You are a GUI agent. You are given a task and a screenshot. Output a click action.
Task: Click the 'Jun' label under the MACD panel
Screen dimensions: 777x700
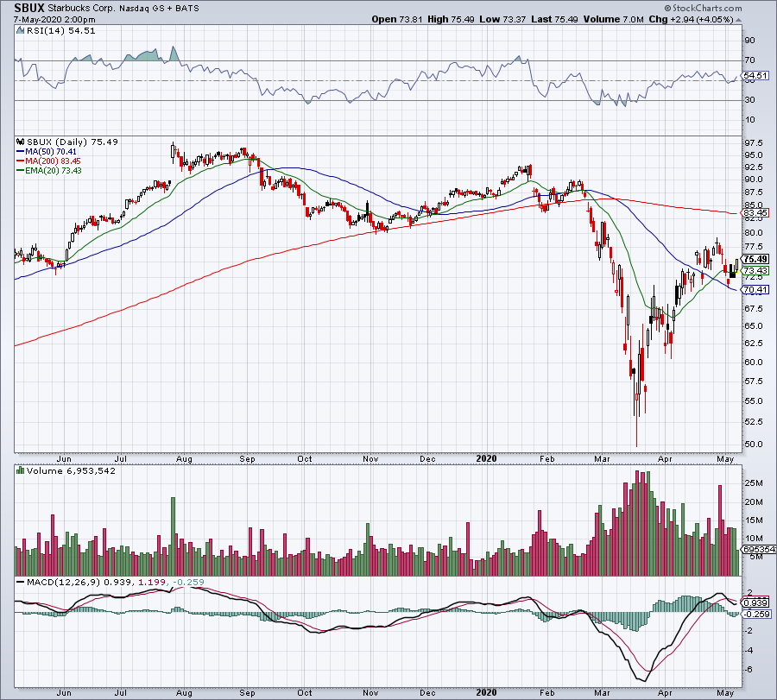click(64, 692)
